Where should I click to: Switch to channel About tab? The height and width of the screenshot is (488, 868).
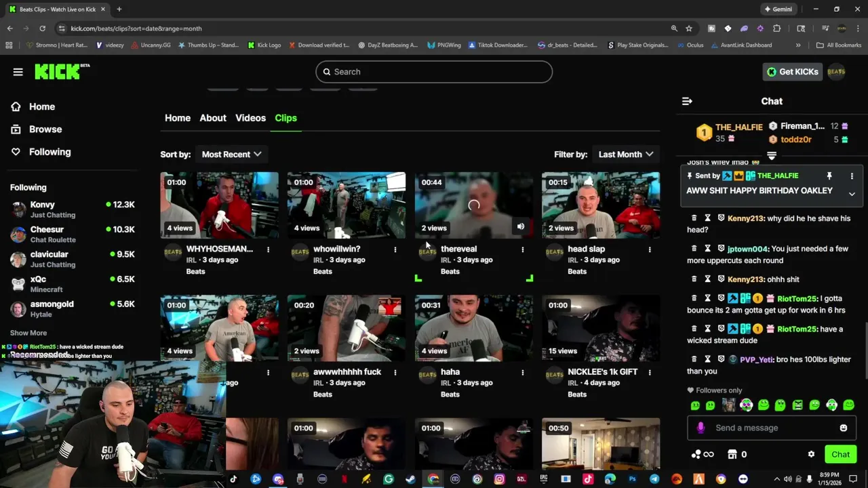tap(213, 118)
